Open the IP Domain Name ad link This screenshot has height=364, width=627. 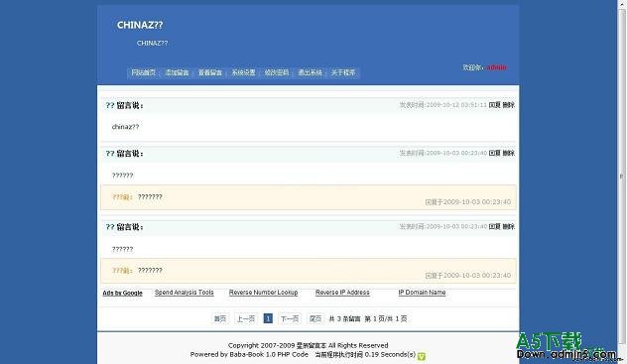422,293
